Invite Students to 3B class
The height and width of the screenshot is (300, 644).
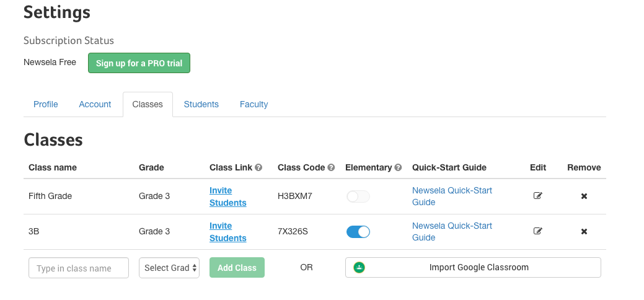point(228,232)
